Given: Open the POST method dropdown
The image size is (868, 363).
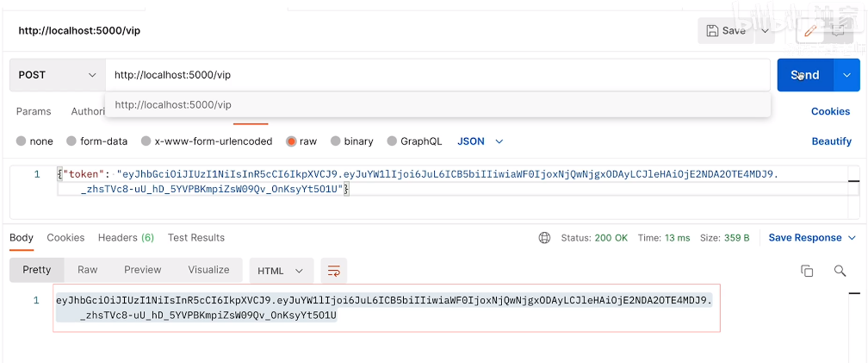Looking at the screenshot, I should tap(58, 75).
